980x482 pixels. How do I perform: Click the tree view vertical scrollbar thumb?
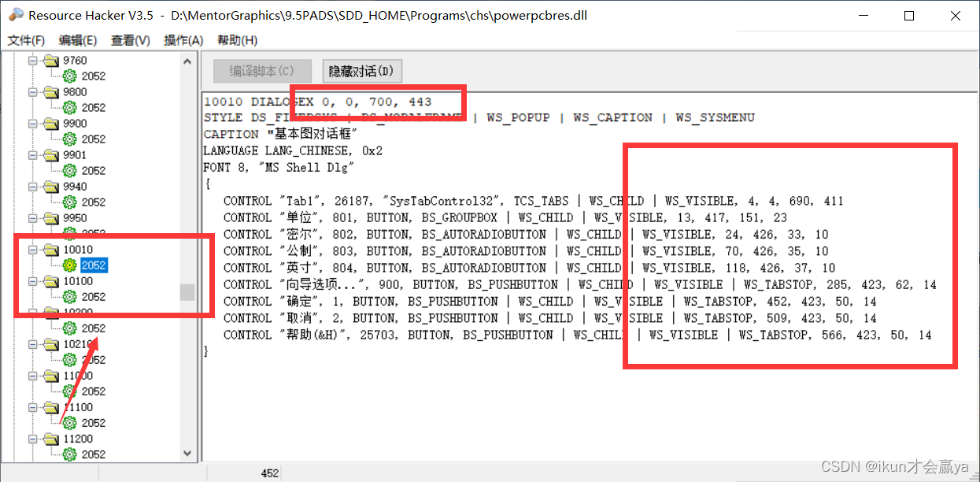point(187,291)
